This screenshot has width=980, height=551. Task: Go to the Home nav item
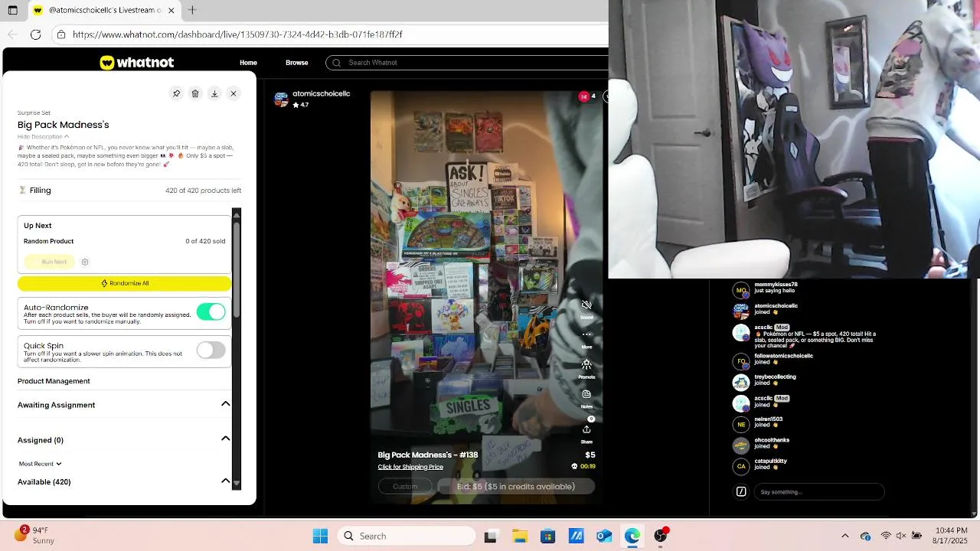(248, 63)
